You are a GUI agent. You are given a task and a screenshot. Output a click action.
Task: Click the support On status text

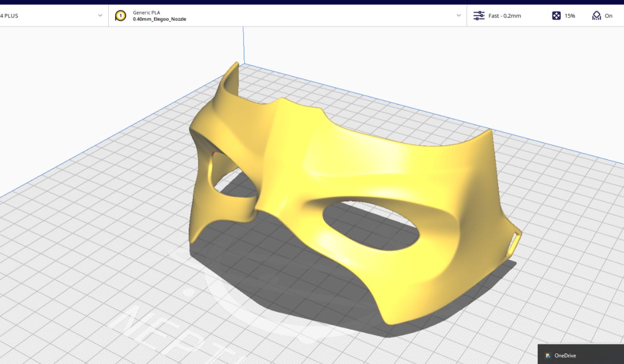pos(608,16)
